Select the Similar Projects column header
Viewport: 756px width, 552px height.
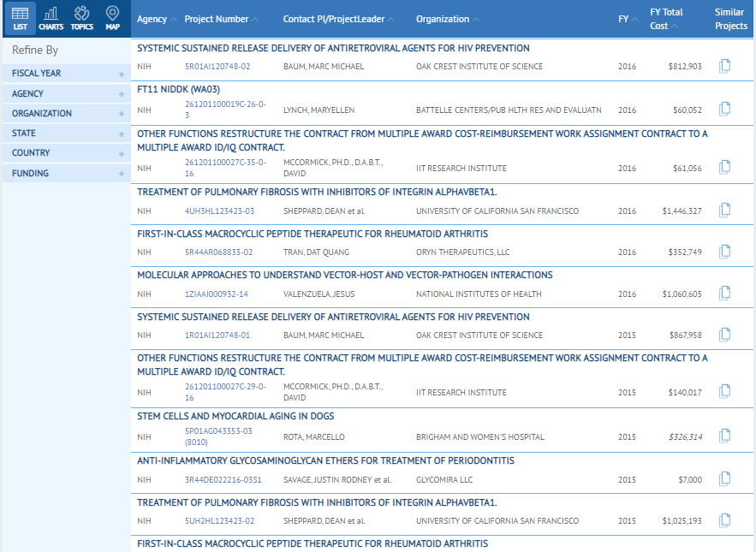click(731, 19)
